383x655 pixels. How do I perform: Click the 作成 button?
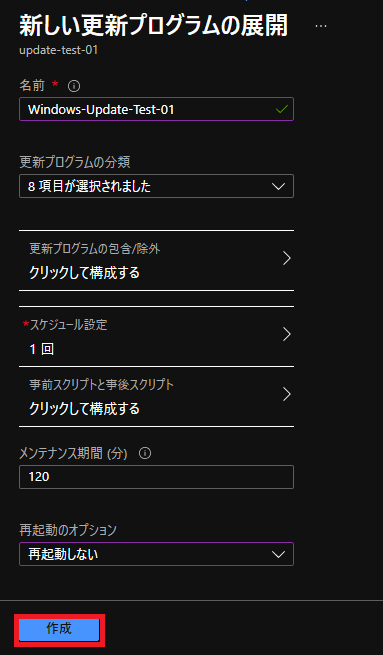(59, 630)
